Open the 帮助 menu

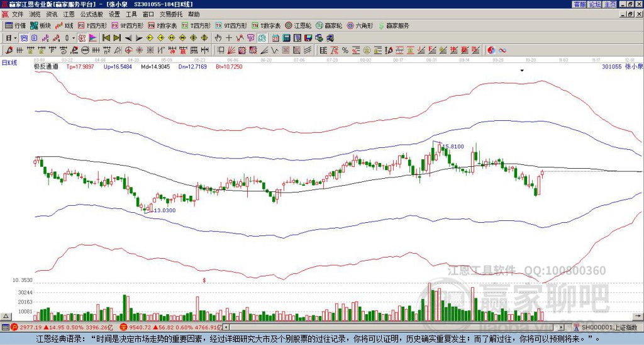pos(194,14)
